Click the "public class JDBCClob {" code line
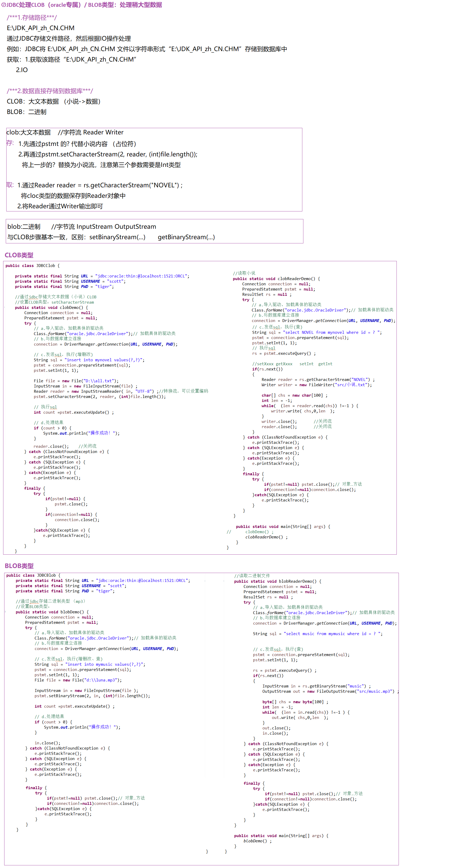The image size is (472, 868). (32, 265)
